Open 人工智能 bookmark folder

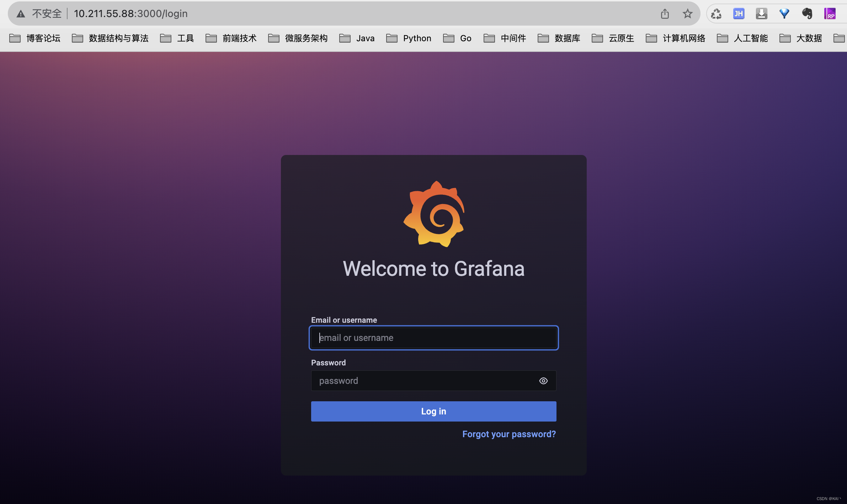click(742, 38)
